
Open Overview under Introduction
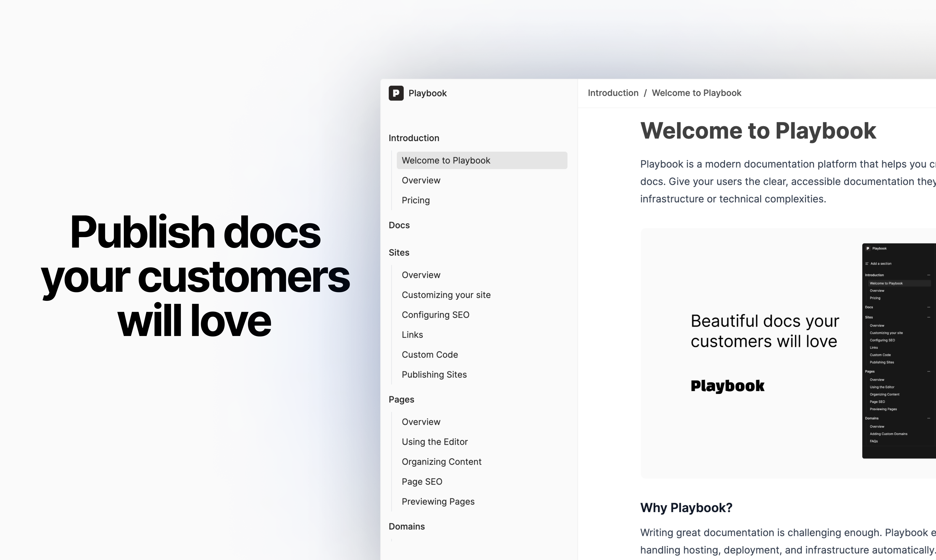421,180
